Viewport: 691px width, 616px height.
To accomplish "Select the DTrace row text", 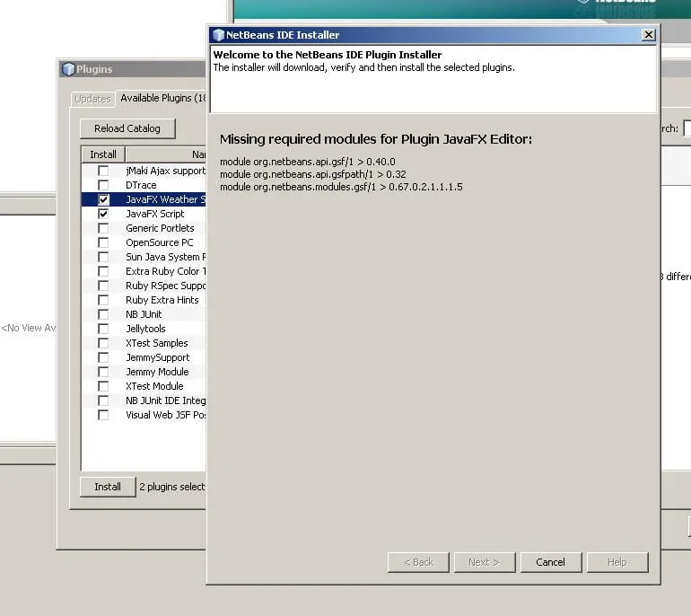I will pyautogui.click(x=141, y=185).
